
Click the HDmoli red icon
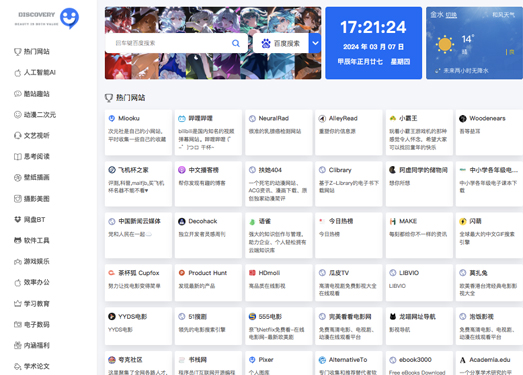pyautogui.click(x=252, y=273)
